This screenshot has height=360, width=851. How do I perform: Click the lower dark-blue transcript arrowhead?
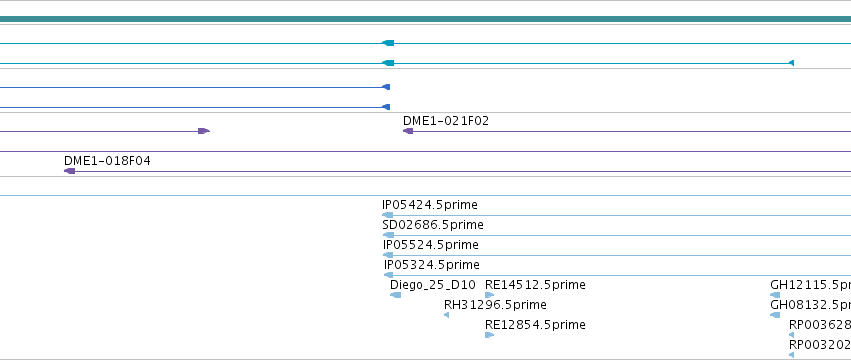(x=386, y=107)
